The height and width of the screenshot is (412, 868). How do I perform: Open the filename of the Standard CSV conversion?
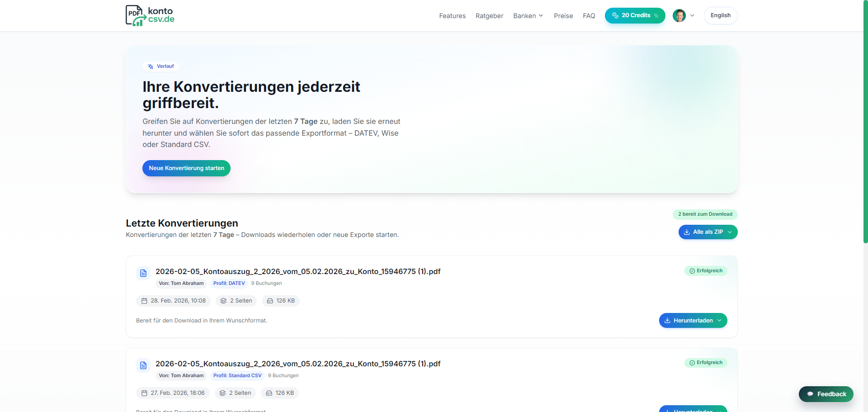(298, 364)
